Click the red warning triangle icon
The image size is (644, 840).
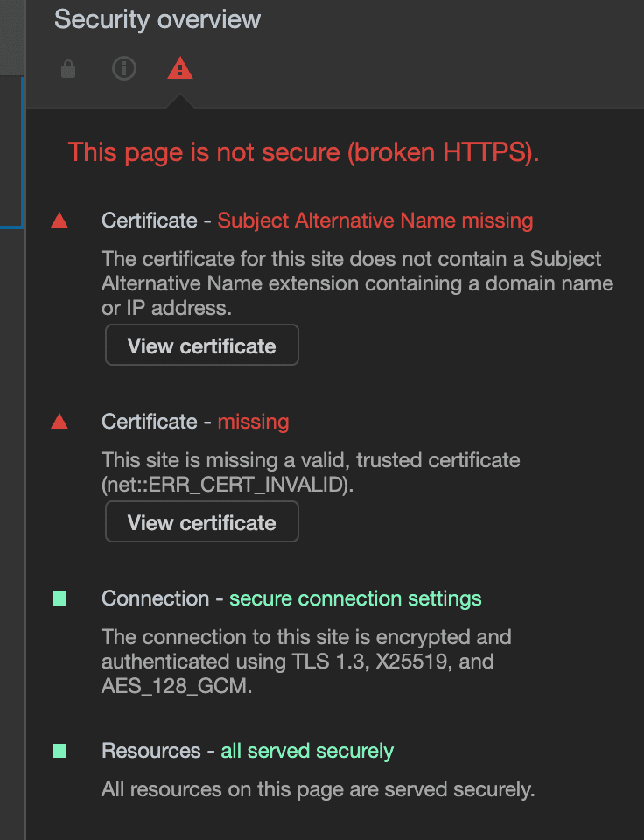point(180,68)
